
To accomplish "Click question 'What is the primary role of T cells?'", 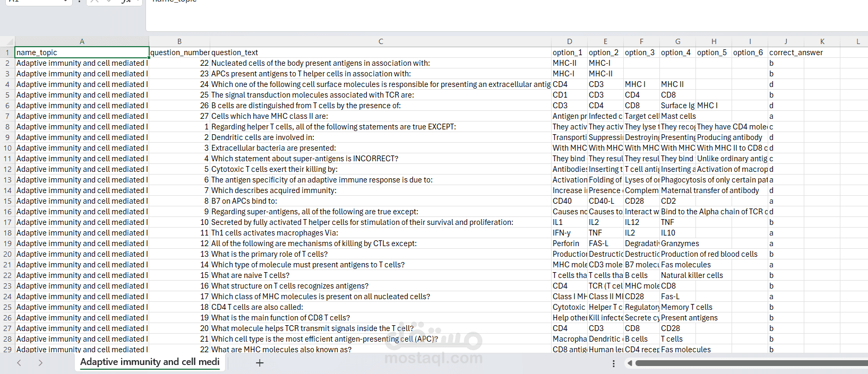I will (x=381, y=254).
